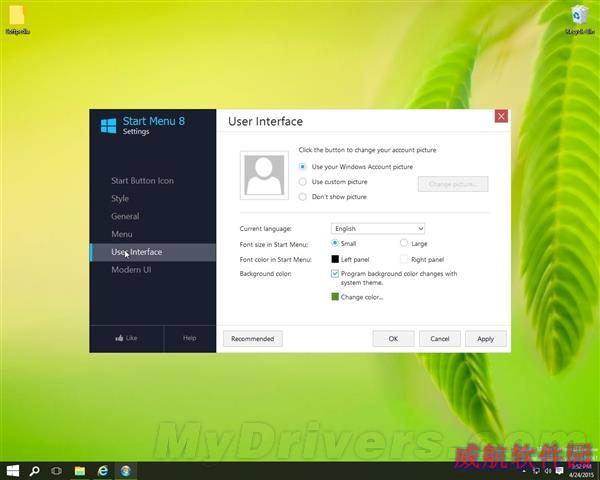Click the volume icon in the system tray
This screenshot has height=480, width=600.
coord(548,470)
